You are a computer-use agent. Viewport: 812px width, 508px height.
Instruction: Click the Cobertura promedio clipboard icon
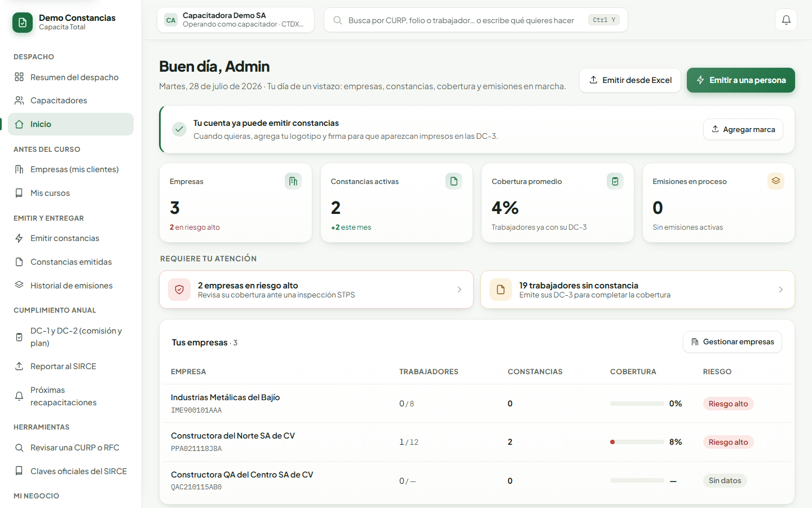click(615, 181)
